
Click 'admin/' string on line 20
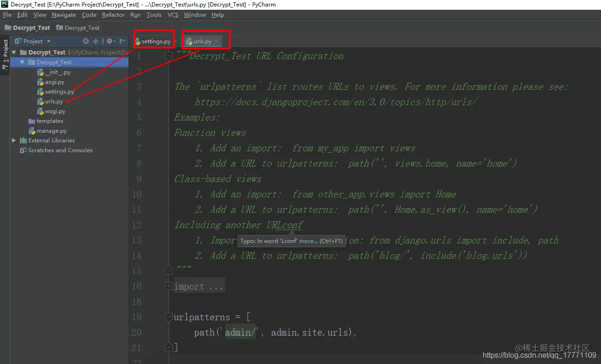coord(240,332)
